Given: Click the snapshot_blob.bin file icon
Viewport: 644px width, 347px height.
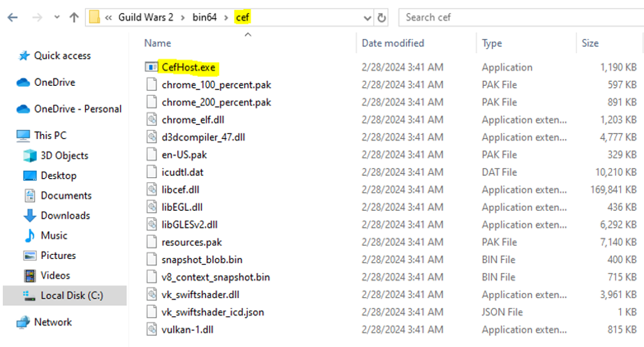Looking at the screenshot, I should 151,260.
